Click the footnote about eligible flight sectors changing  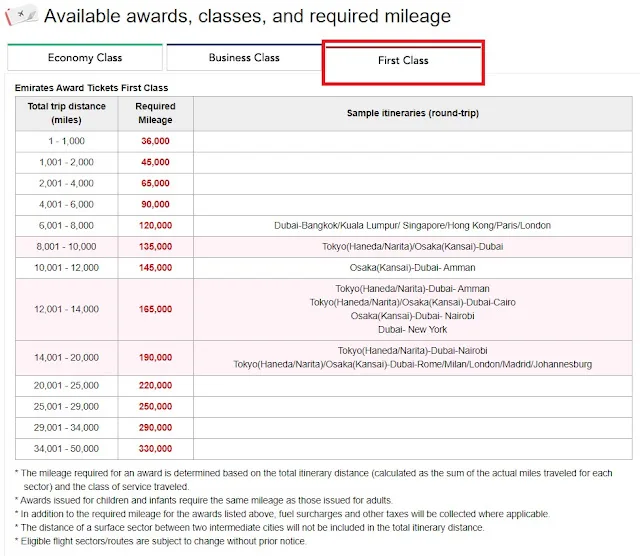click(x=161, y=541)
